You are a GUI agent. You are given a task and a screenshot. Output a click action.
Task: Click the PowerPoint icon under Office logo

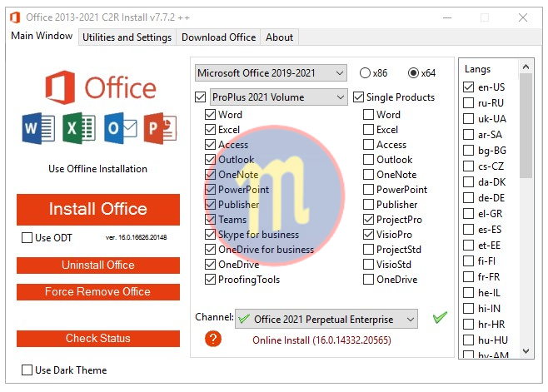(x=161, y=128)
